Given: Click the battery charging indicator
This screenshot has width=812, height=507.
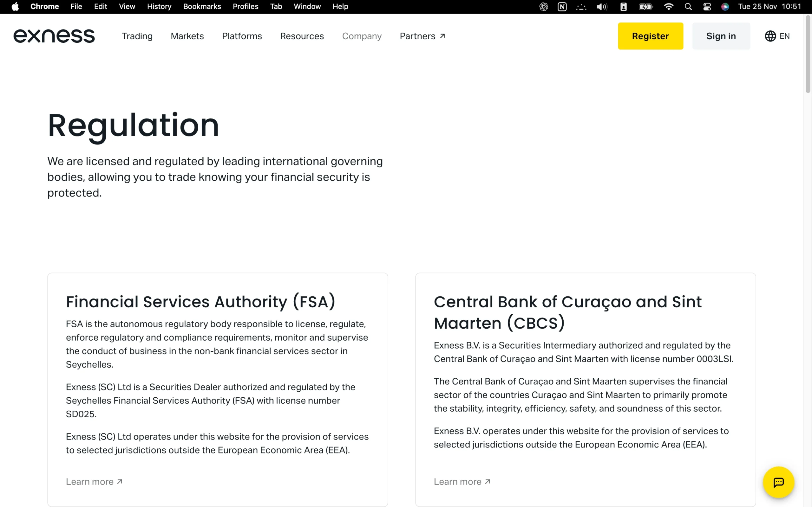Looking at the screenshot, I should tap(645, 6).
